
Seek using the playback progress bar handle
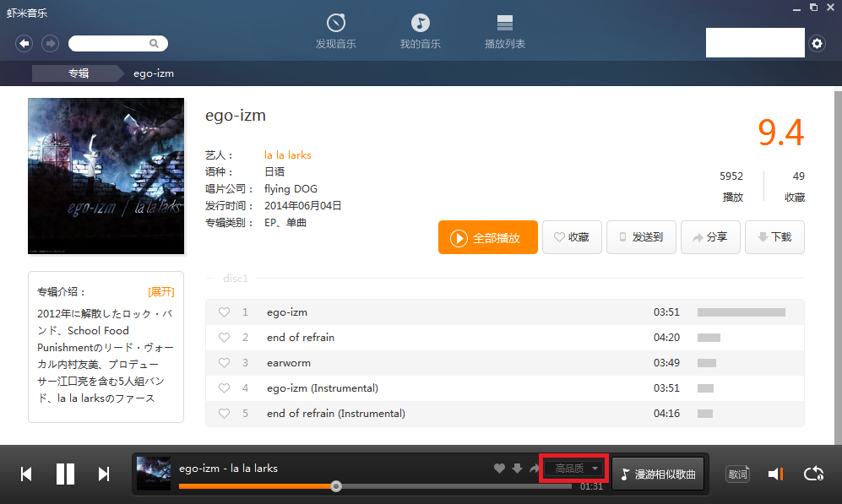336,486
